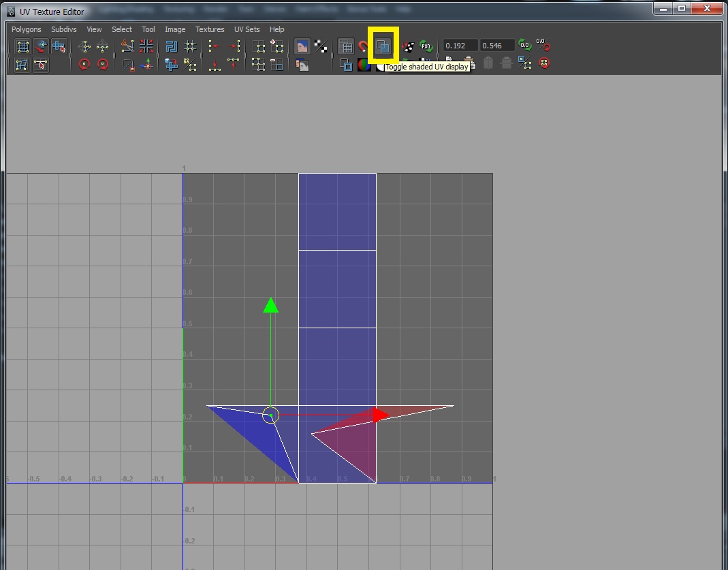Open the Polygons menu
The image size is (728, 570).
point(26,29)
